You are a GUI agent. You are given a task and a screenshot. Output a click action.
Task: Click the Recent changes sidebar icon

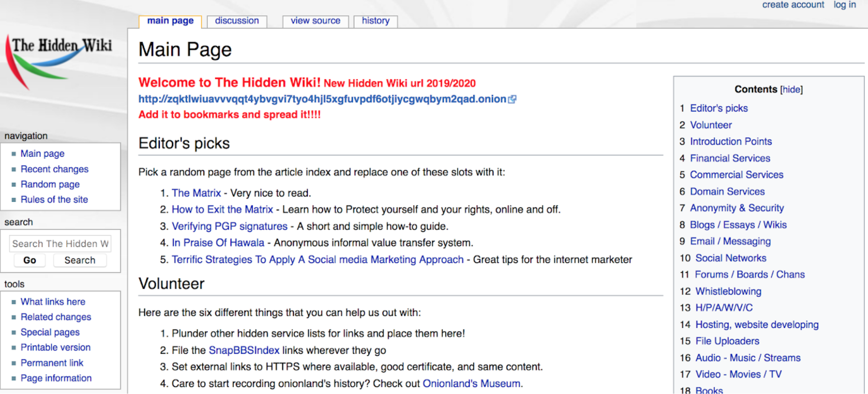[x=54, y=169]
